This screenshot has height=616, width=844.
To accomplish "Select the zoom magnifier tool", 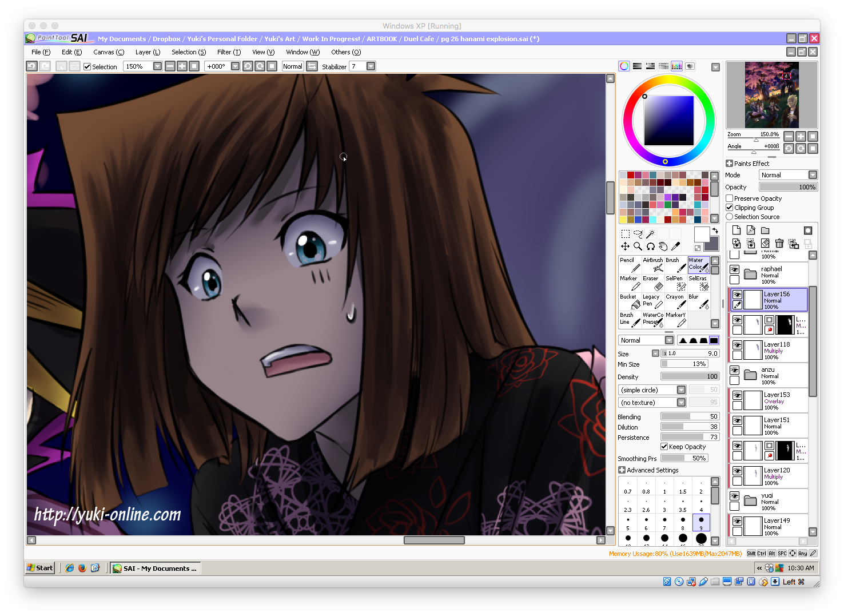I will click(638, 247).
